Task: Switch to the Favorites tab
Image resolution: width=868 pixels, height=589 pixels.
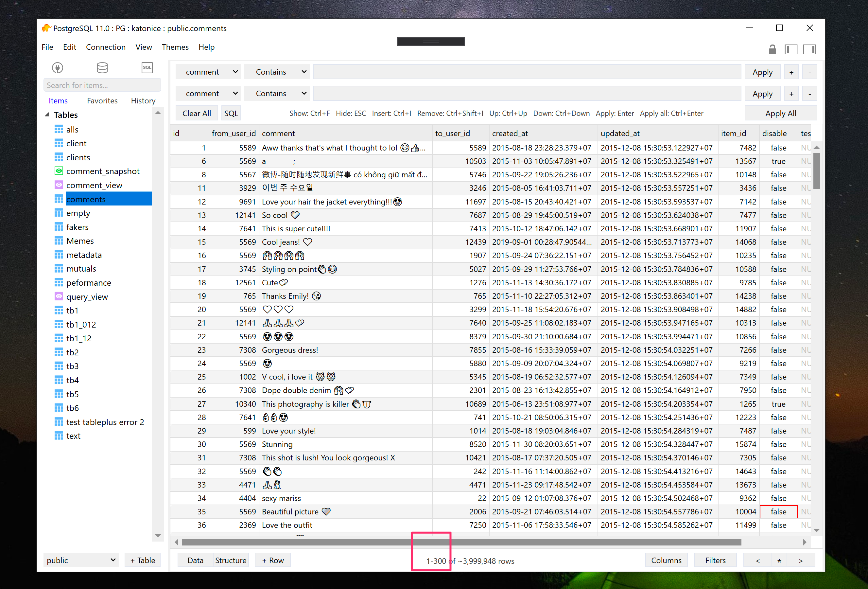Action: [x=102, y=100]
